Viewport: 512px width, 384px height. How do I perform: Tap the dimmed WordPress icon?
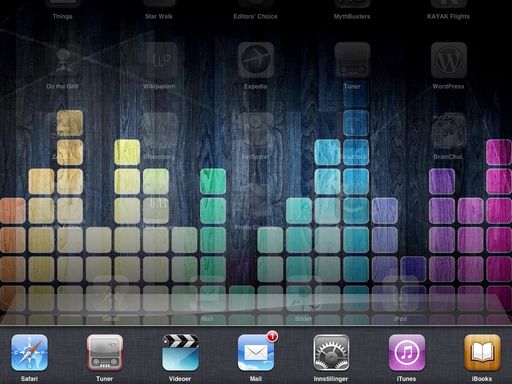coord(449,60)
